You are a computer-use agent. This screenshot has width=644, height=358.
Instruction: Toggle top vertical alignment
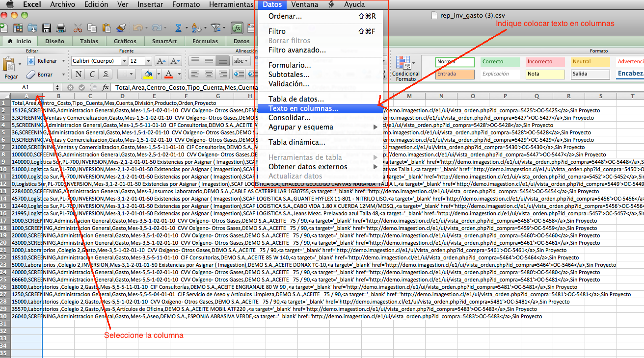(195, 61)
